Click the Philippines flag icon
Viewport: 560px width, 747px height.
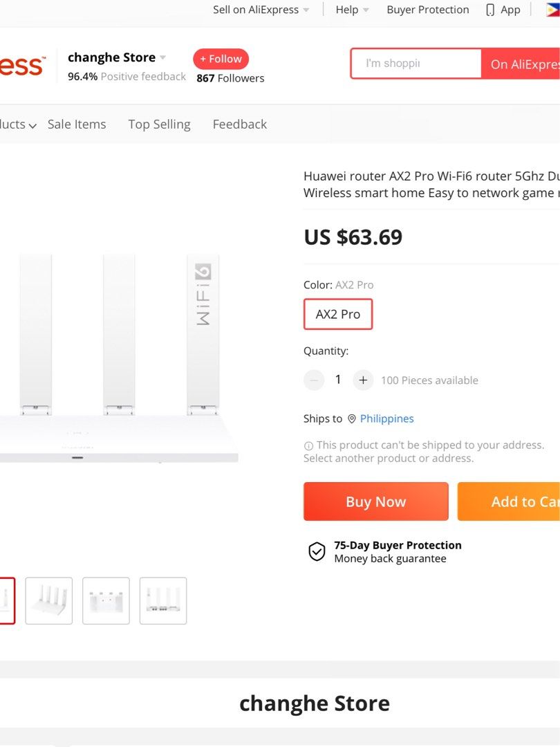[552, 10]
